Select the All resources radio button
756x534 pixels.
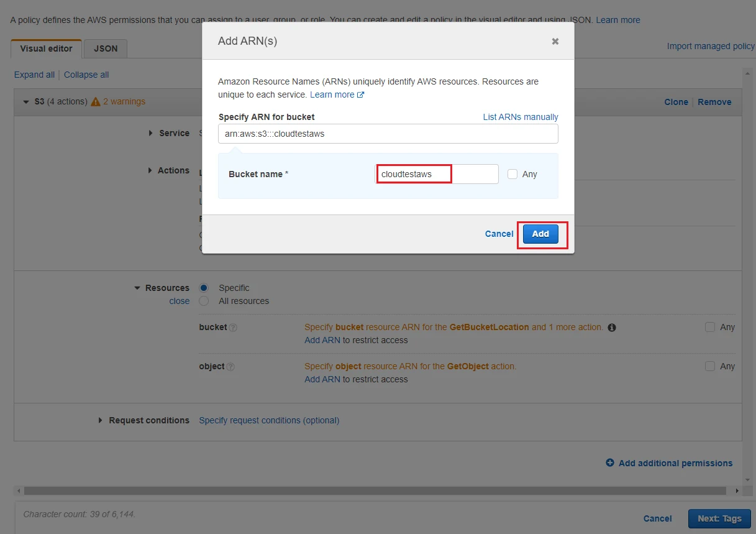[x=204, y=301]
